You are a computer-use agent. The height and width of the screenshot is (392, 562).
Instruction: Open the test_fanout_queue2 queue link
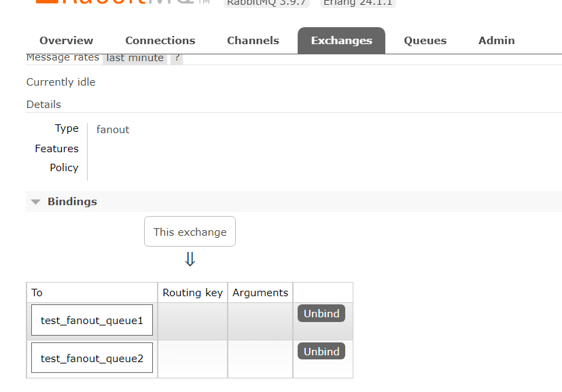click(92, 358)
